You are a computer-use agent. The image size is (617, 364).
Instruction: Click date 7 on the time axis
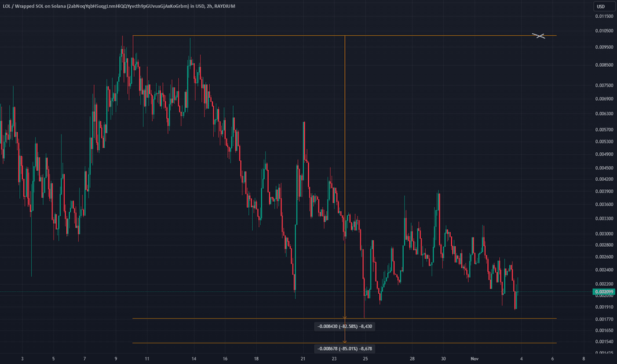pos(85,359)
